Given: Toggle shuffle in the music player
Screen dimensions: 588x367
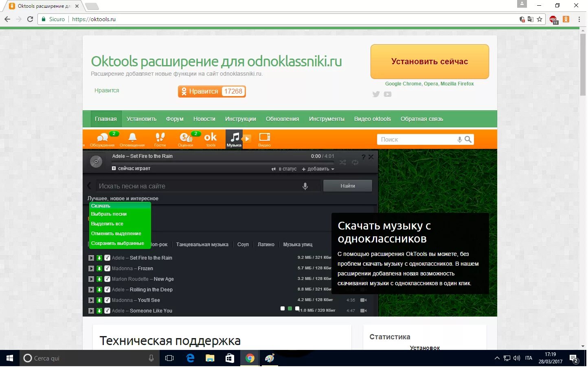Looking at the screenshot, I should pos(343,163).
